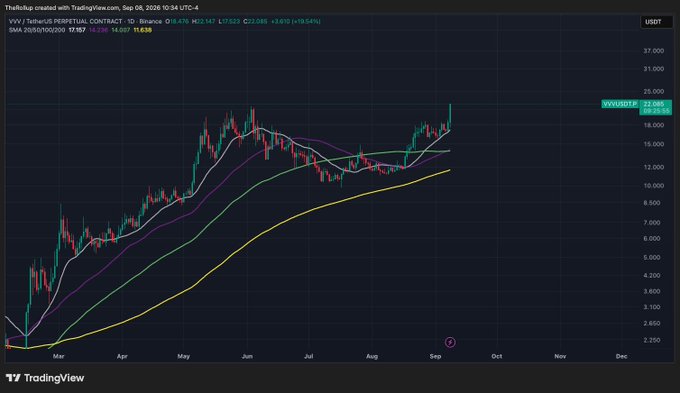Click the tall green last candle
This screenshot has width=680, height=393.
(450, 116)
